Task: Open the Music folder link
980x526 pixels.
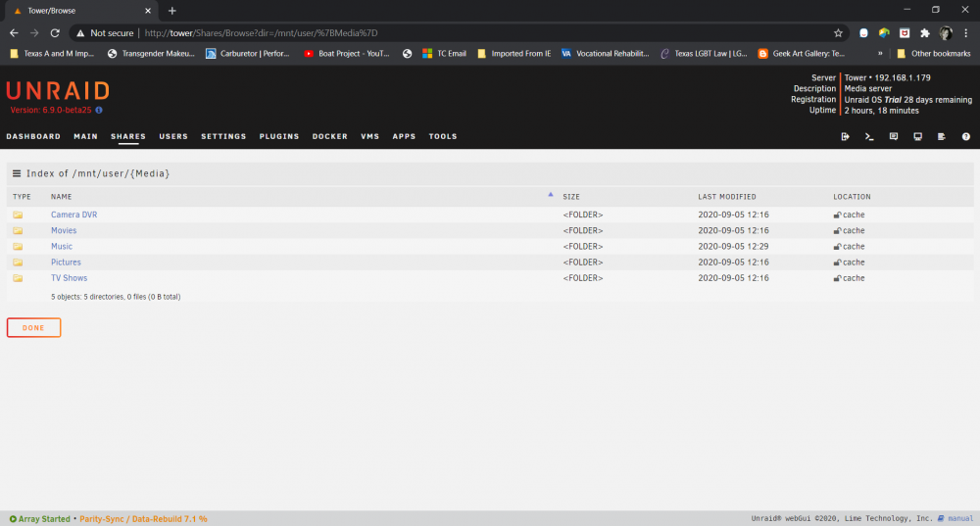Action: 61,247
